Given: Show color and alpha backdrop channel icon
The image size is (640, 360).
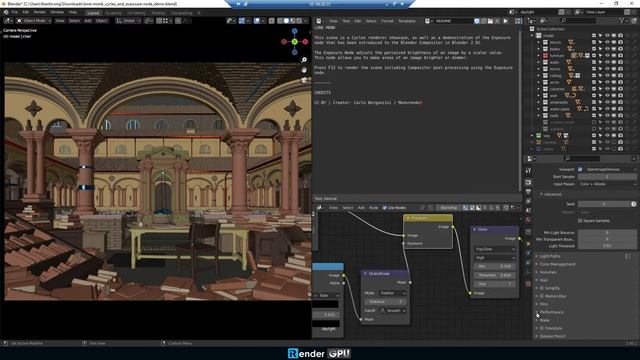Looking at the screenshot, I should pos(465,208).
